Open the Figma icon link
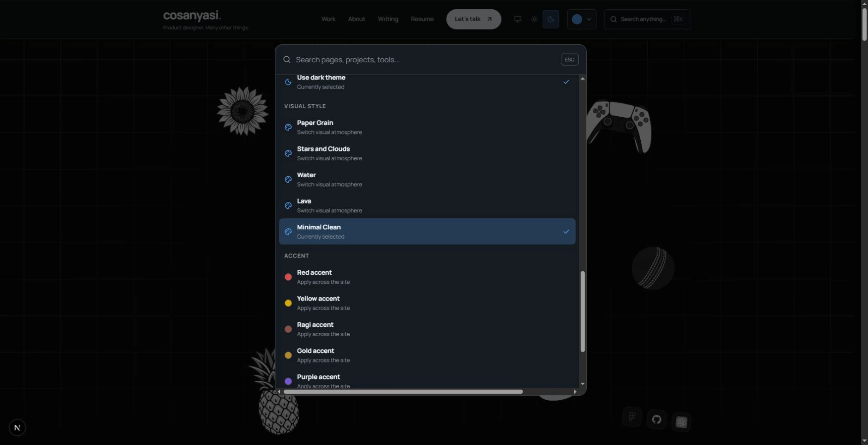This screenshot has height=445, width=868. [632, 417]
